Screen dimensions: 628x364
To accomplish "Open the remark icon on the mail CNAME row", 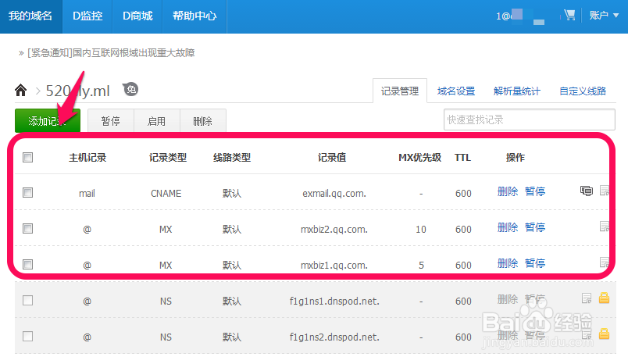I will [587, 191].
